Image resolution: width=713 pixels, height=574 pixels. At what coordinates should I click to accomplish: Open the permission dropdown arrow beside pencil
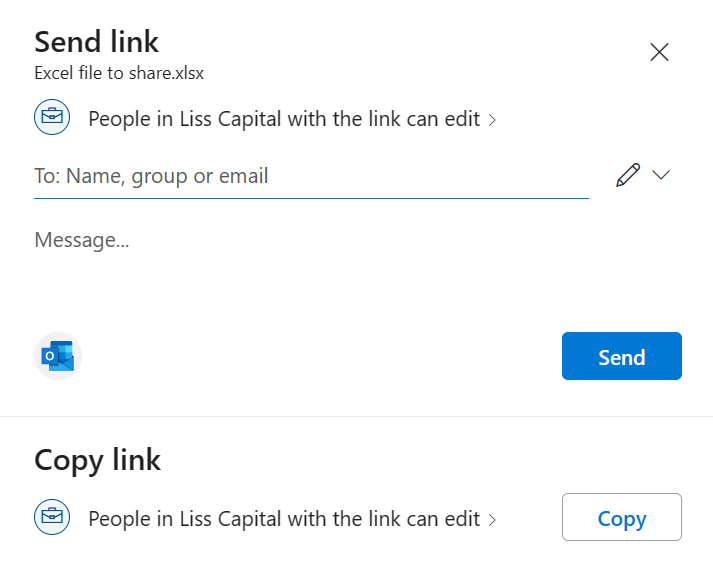click(661, 175)
